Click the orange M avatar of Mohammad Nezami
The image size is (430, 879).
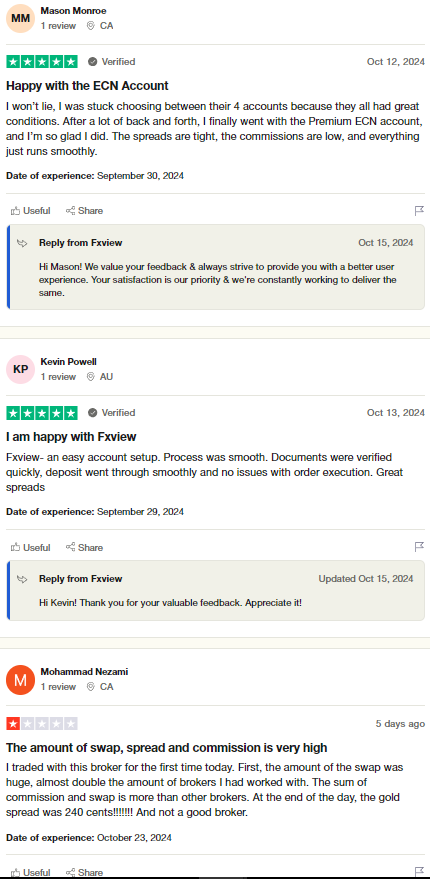click(21, 679)
